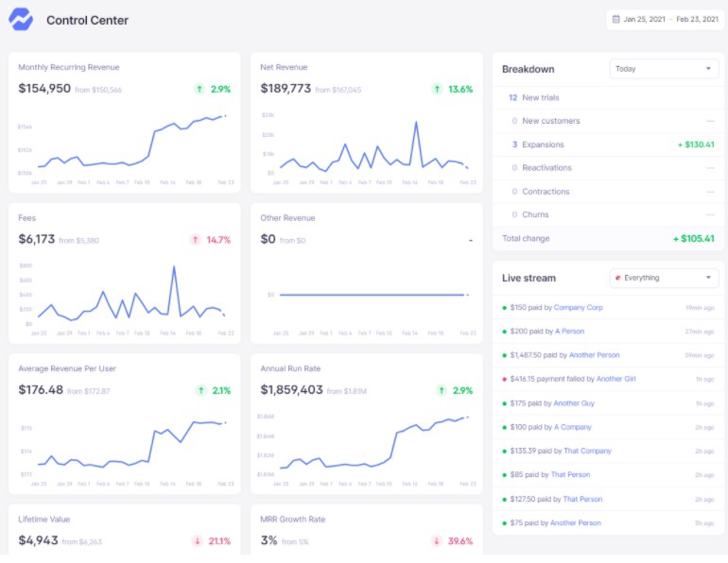This screenshot has height=563, width=728.
Task: Open the Live stream Everything dropdown
Action: (x=664, y=278)
